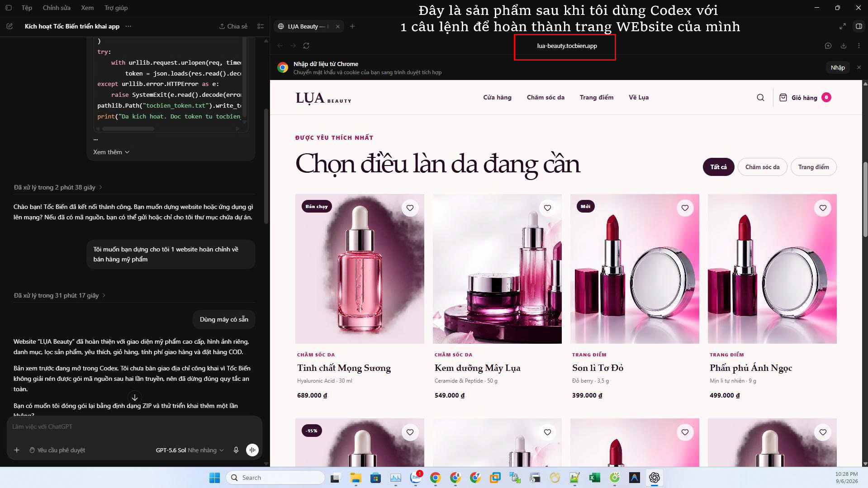
Task: Dismiss the Chrome import banner
Action: [x=859, y=67]
